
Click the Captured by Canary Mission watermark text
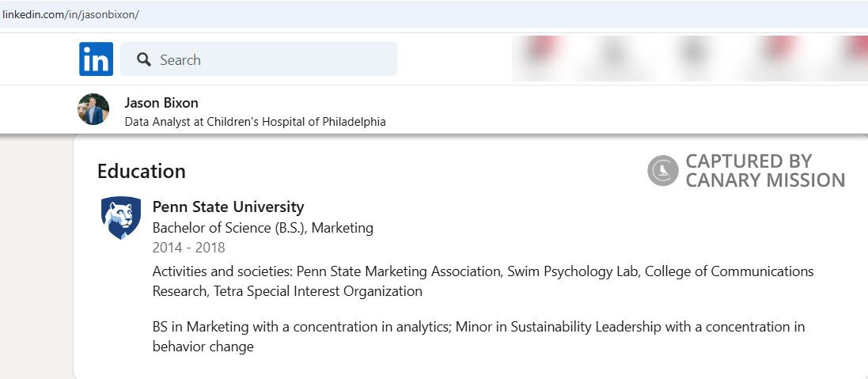(764, 171)
